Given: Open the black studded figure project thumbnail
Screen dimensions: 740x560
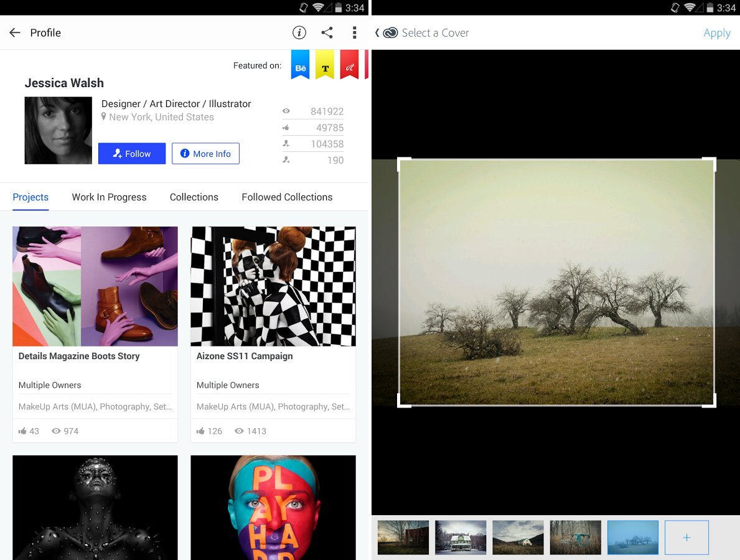Looking at the screenshot, I should [95, 508].
